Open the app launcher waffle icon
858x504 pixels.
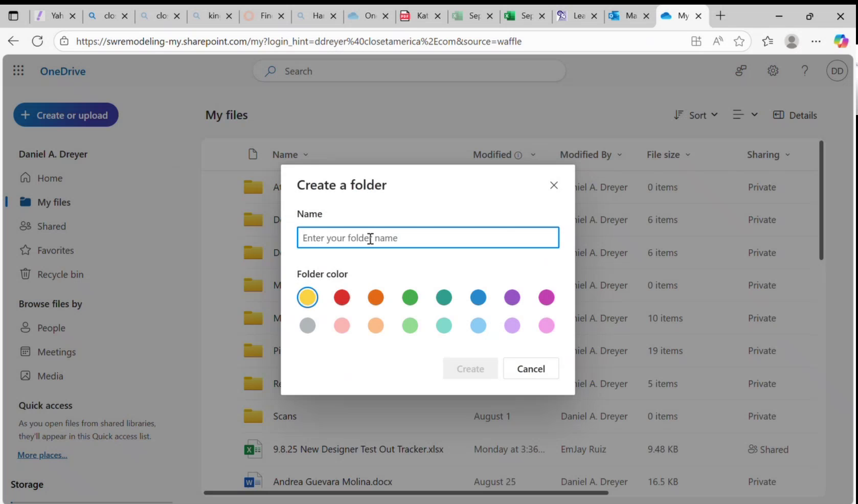click(x=18, y=71)
